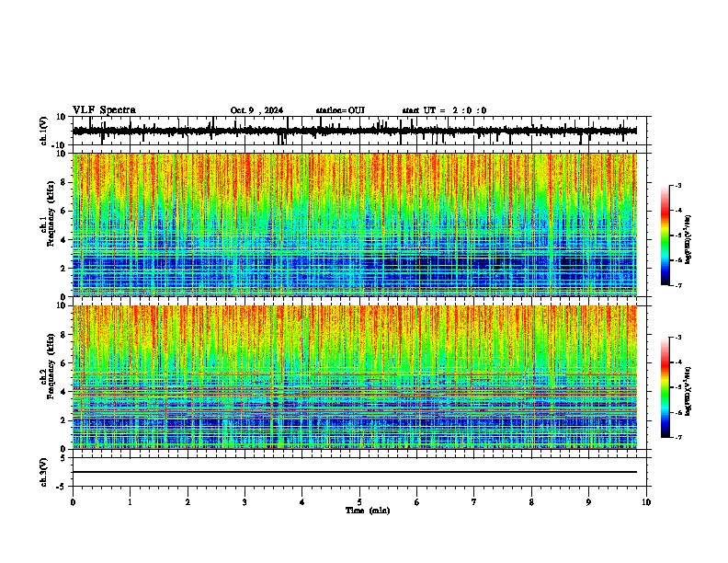Click the 'VLF Spectra' title text

pyautogui.click(x=104, y=110)
